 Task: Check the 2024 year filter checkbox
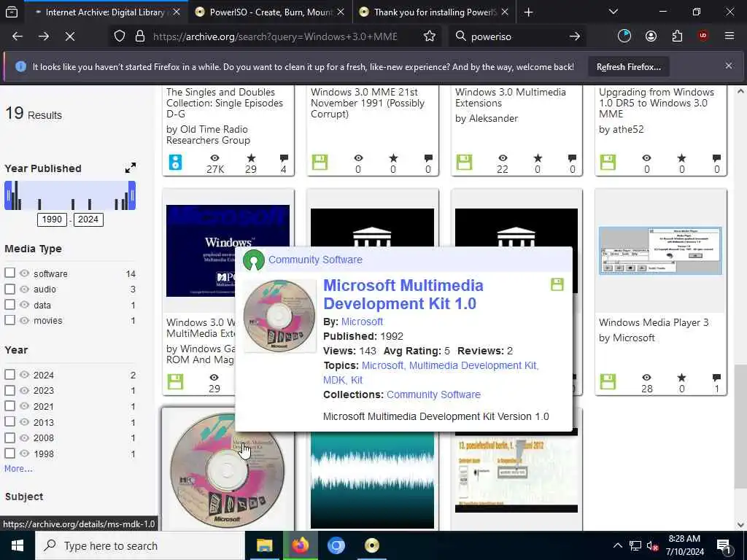click(9, 374)
